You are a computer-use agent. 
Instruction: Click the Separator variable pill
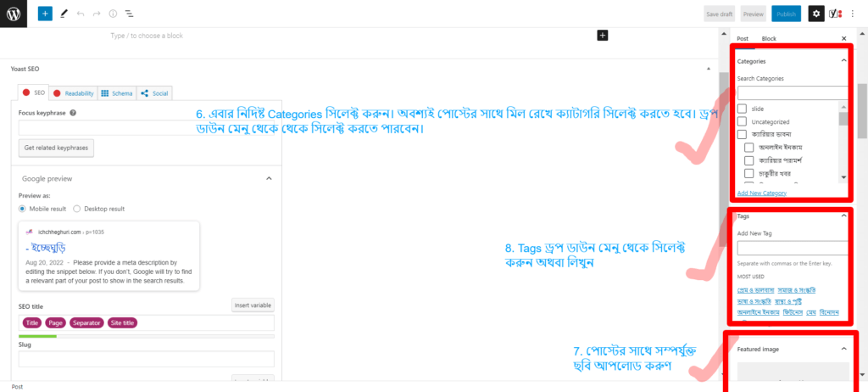[x=86, y=322]
